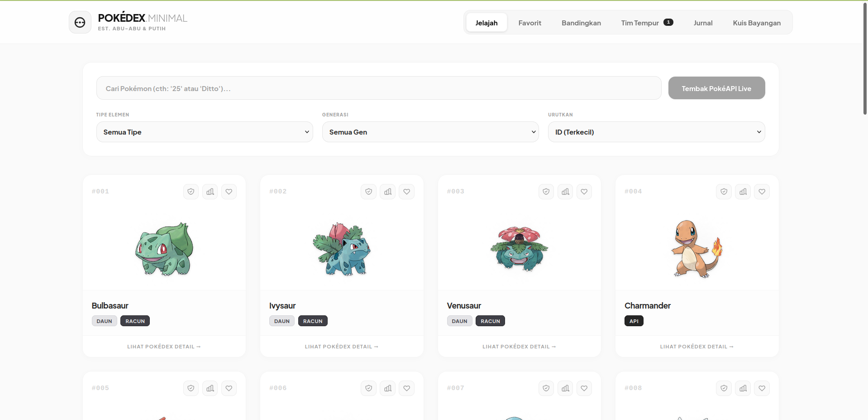Open the Urutkan sort dropdown
Screen dimensions: 868x420
(x=656, y=132)
